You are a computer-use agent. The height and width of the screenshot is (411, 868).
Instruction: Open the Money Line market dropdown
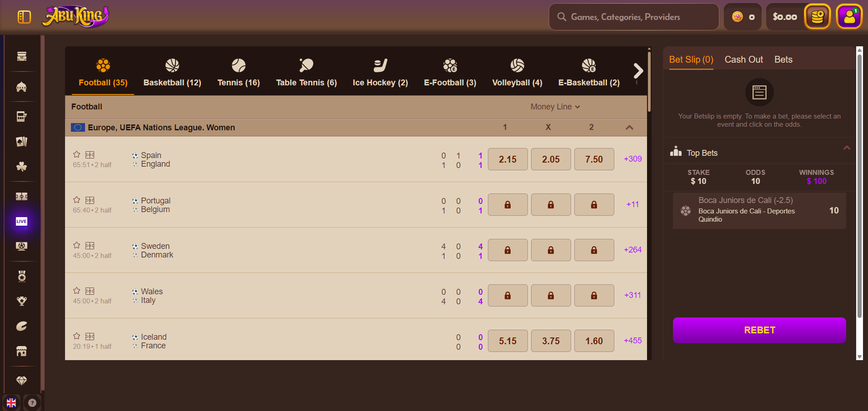pyautogui.click(x=555, y=107)
